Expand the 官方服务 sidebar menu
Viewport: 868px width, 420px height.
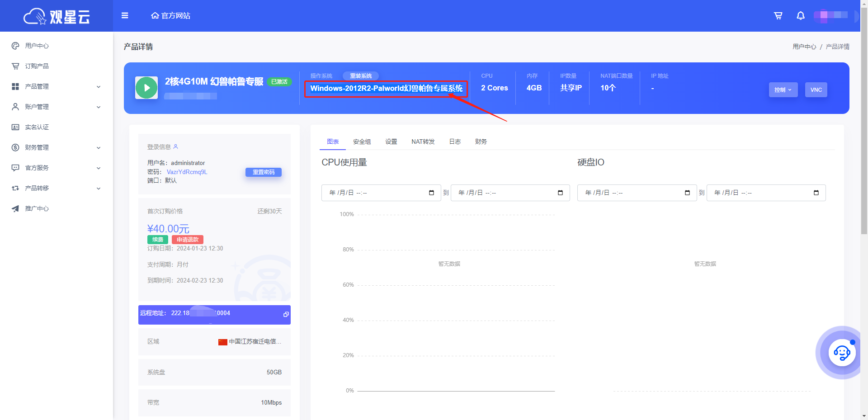coord(99,168)
